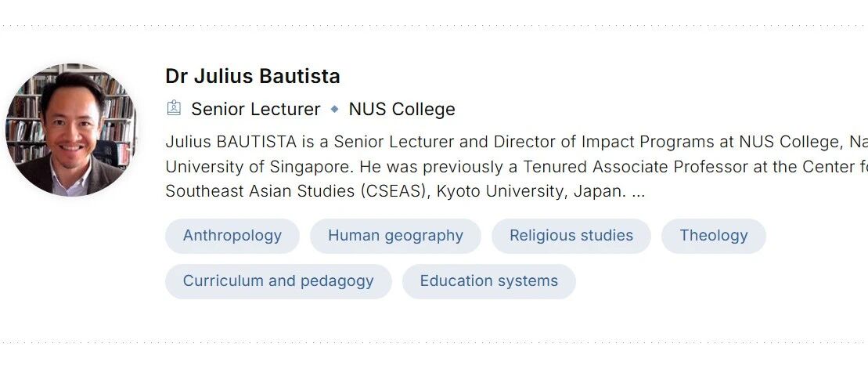Click the dotted divider below the profile card
The image size is (868, 369).
point(434,342)
